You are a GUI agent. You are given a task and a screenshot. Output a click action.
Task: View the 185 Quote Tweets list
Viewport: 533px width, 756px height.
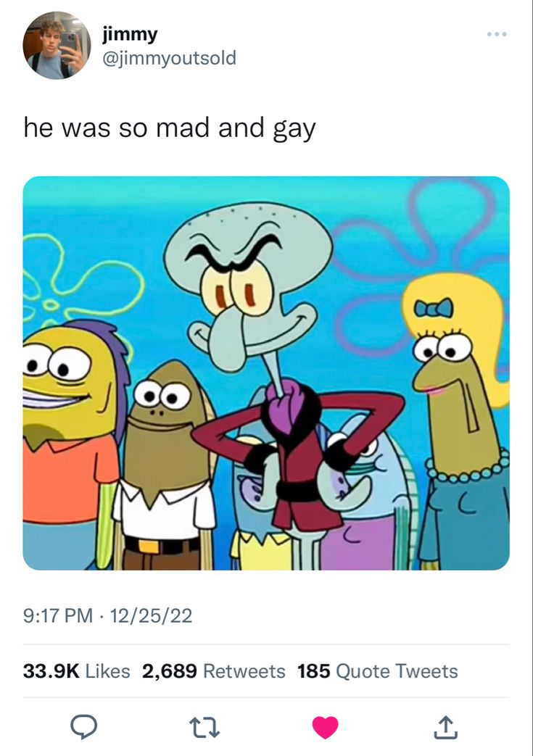[x=378, y=670]
